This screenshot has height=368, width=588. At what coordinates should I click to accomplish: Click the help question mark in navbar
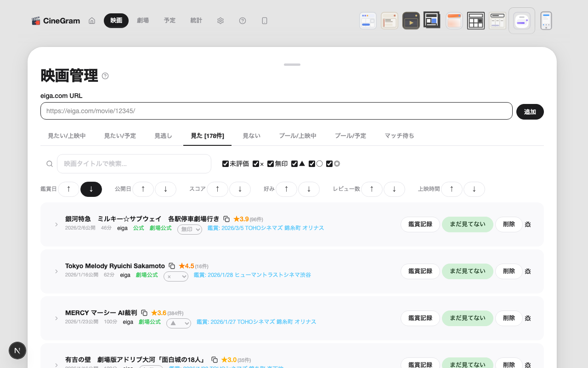(x=243, y=21)
